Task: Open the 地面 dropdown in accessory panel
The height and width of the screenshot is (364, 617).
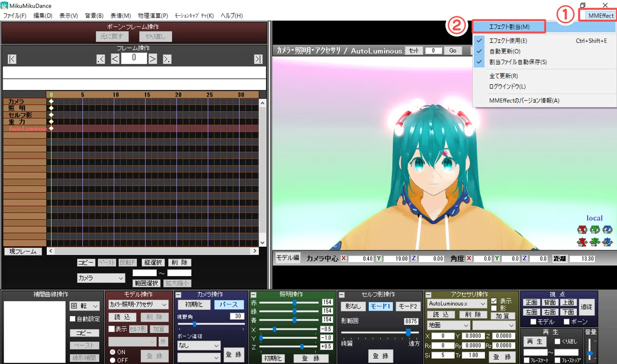Action: (x=448, y=325)
